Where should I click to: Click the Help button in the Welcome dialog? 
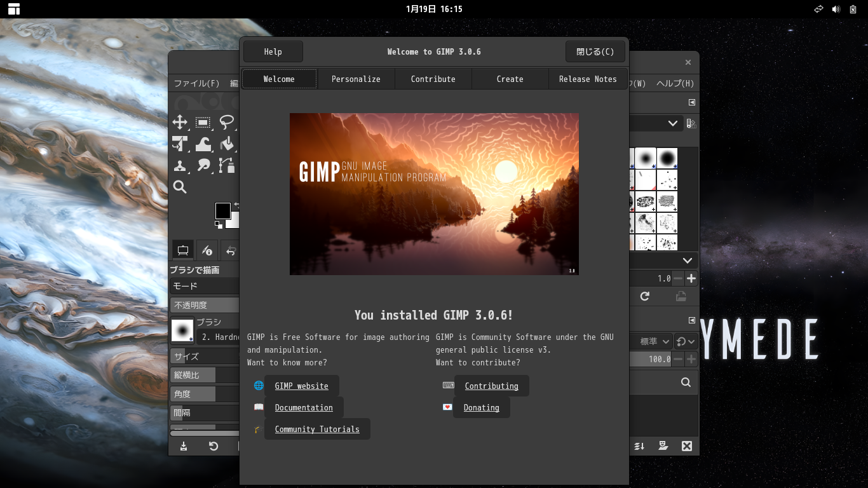coord(273,51)
